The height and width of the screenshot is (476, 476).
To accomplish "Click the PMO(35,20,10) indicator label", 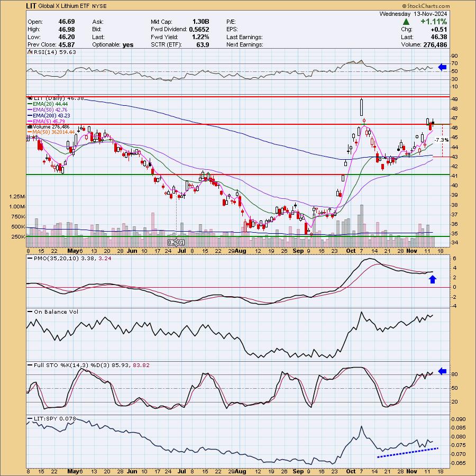I will point(57,258).
